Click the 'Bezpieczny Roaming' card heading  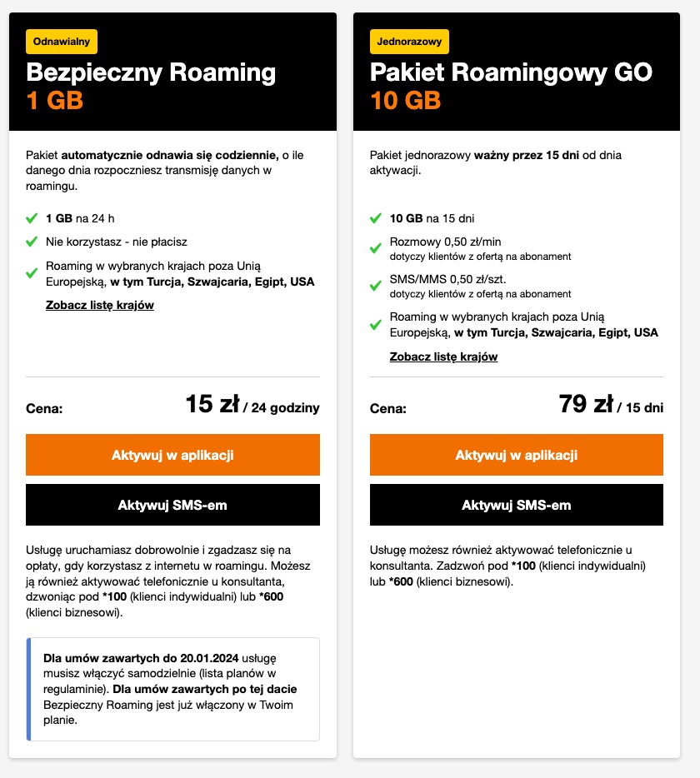[151, 73]
